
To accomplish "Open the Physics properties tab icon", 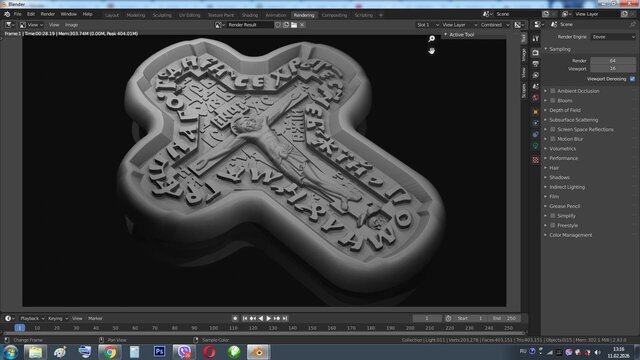I will 536,123.
